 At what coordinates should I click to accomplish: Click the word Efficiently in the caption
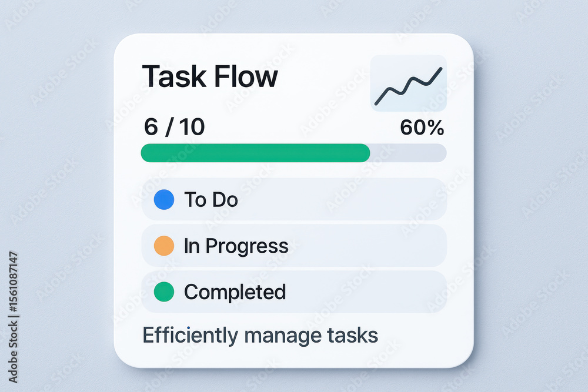pos(190,336)
